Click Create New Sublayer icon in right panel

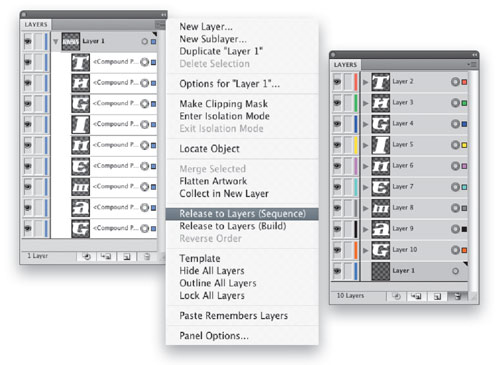pos(416,296)
